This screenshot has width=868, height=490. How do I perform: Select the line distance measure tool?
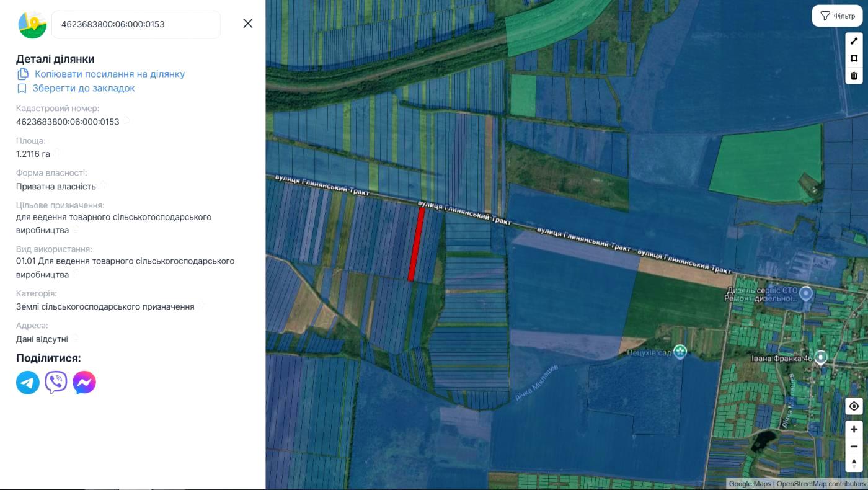click(854, 41)
